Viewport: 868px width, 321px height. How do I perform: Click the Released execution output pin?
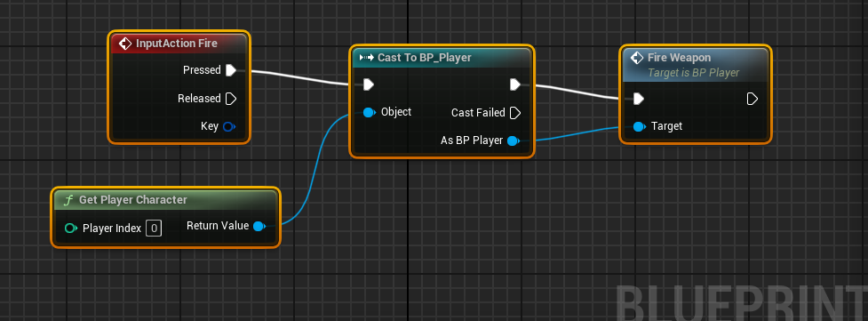231,99
